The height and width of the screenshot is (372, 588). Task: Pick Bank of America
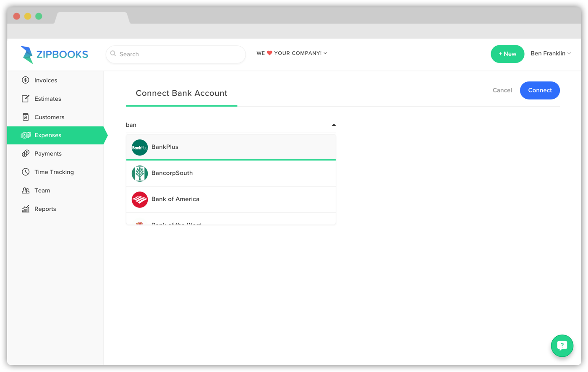[x=231, y=199]
